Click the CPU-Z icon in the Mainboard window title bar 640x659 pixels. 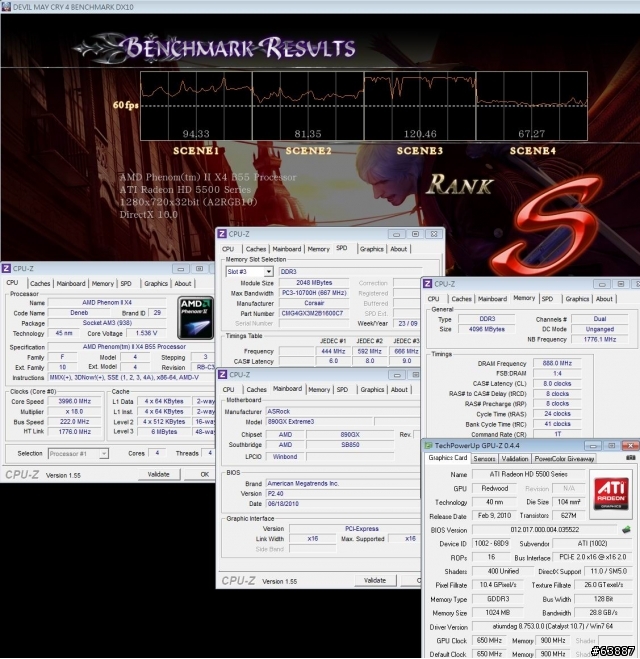[x=223, y=374]
